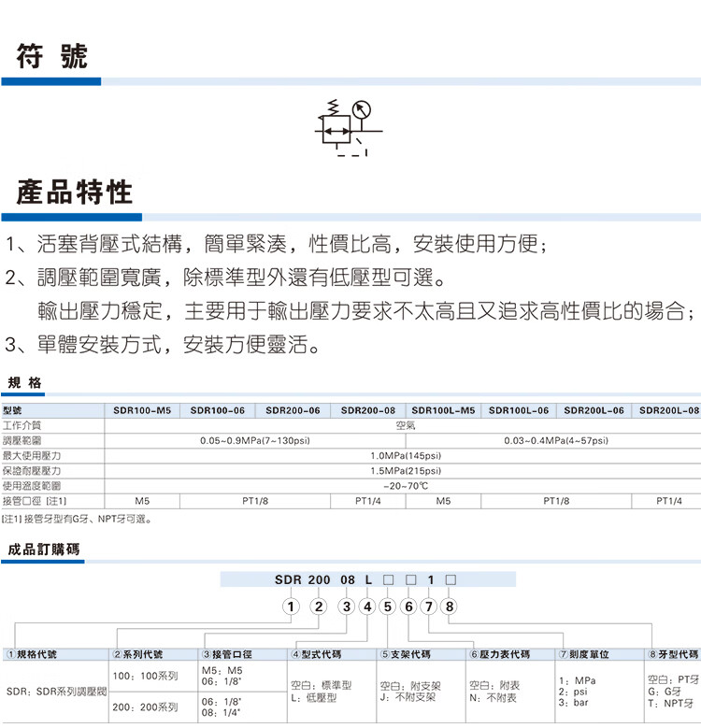Click circled number 1 in order code
The width and height of the screenshot is (701, 728).
tap(291, 607)
